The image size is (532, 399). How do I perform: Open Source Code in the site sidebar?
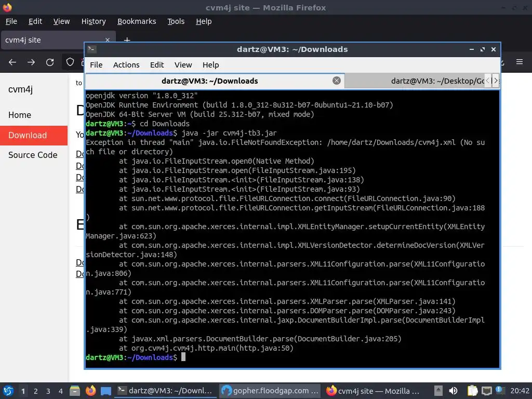click(x=33, y=155)
